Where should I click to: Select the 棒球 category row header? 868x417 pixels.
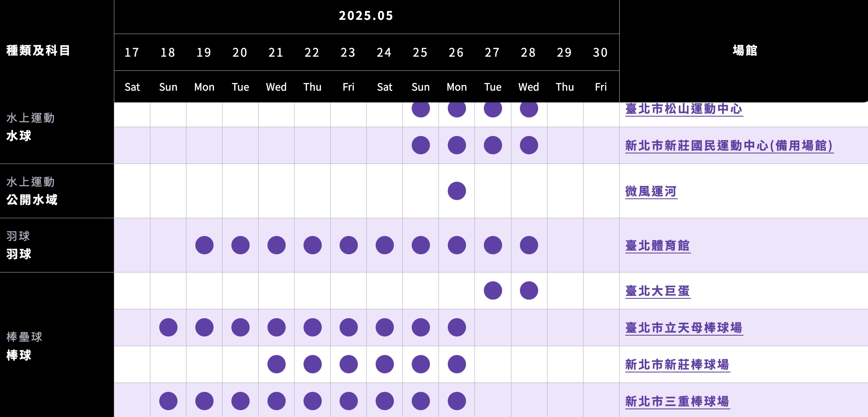point(57,345)
